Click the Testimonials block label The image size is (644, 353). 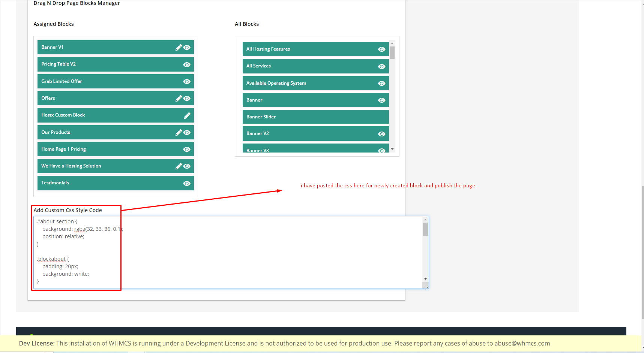click(55, 183)
